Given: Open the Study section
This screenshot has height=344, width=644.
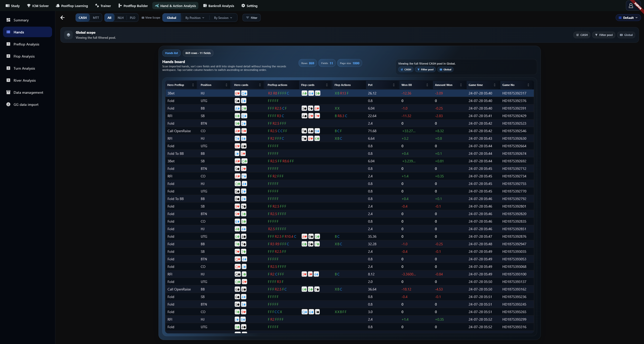Looking at the screenshot, I should [13, 6].
